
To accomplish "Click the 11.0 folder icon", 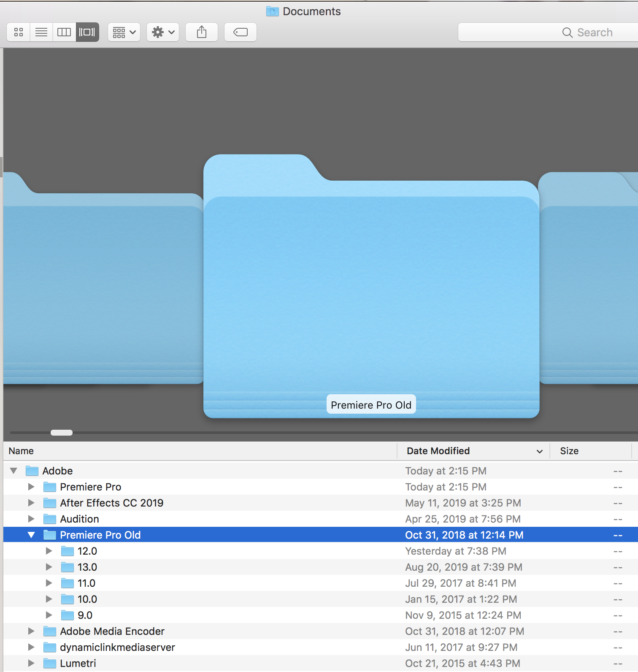I will click(x=68, y=583).
